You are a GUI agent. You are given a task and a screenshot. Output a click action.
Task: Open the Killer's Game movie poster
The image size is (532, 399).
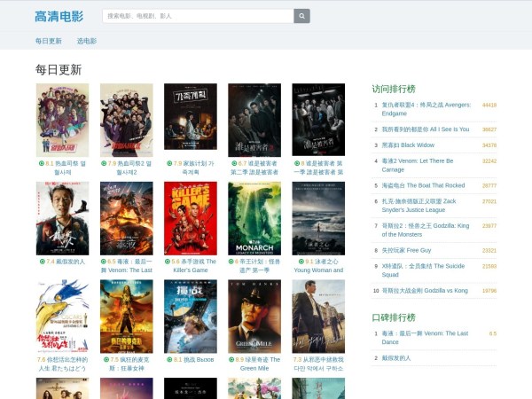pyautogui.click(x=190, y=218)
